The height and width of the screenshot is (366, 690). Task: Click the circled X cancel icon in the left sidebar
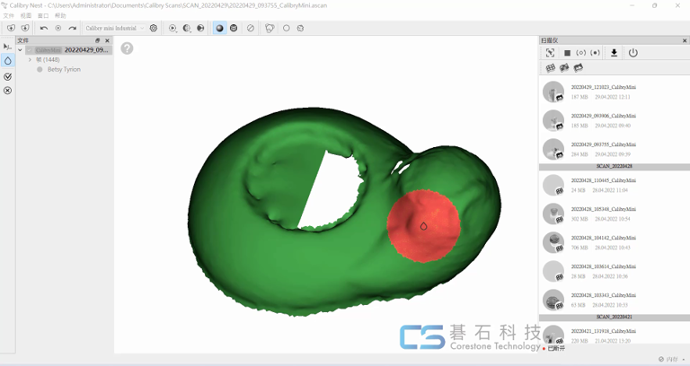click(7, 91)
